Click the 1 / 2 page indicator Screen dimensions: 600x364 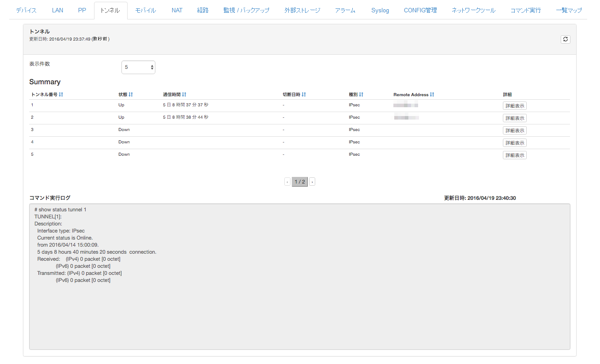point(300,182)
